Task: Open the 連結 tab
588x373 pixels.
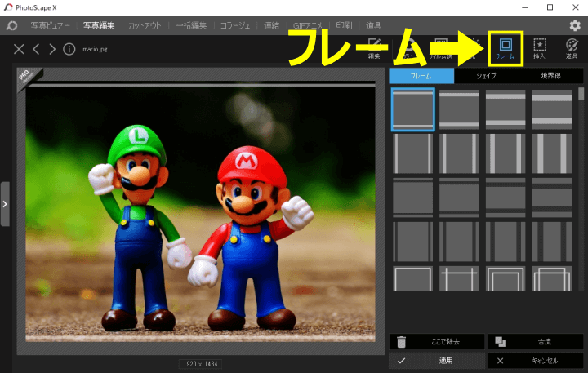Action: pyautogui.click(x=271, y=25)
